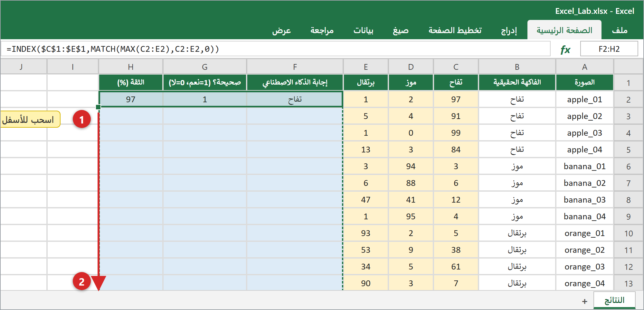644x310 pixels.
Task: Select cell C4 with value 99
Action: pos(456,133)
